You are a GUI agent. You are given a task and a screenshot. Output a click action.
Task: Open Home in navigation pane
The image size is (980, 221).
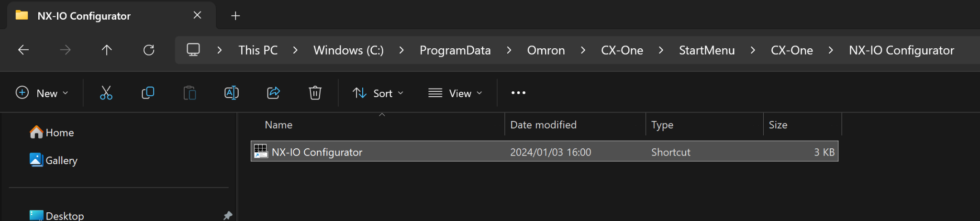click(x=59, y=133)
